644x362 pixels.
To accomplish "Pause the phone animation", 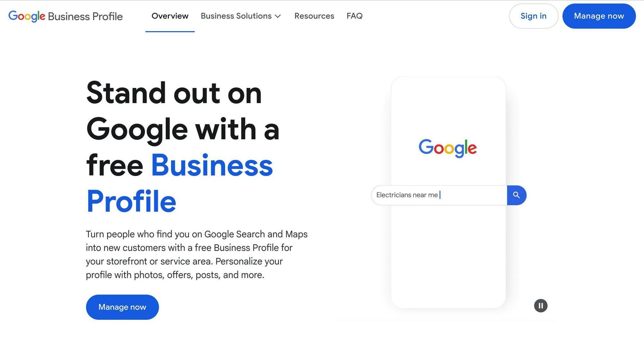I will (x=541, y=306).
